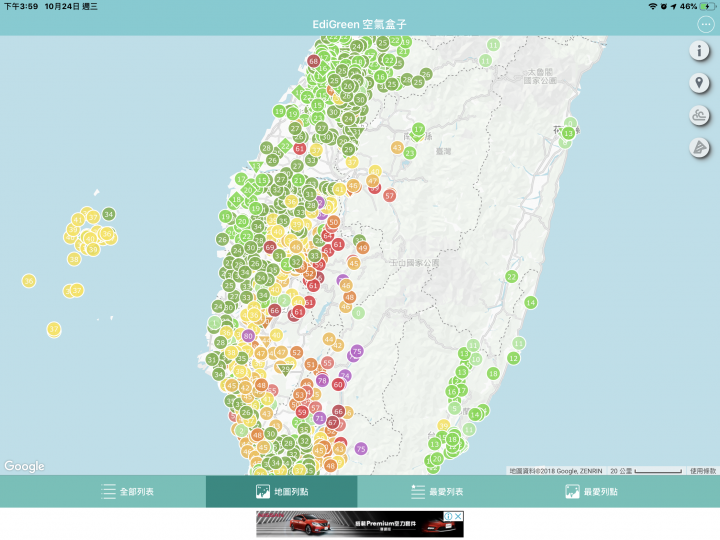Screen dimensions: 720x540
Task: Open the 使用條款 link
Action: click(703, 471)
